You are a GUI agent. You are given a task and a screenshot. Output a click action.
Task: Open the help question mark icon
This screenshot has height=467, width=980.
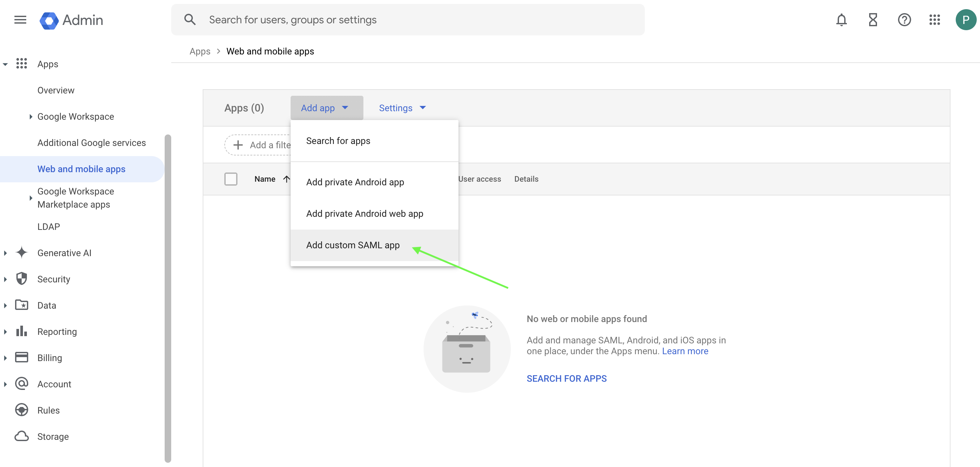(904, 20)
